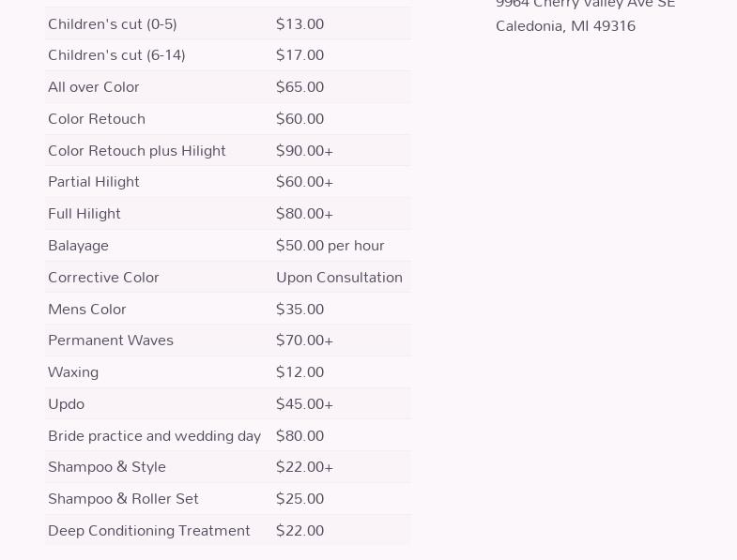Image resolution: width=737 pixels, height=560 pixels.
Task: Select the Shampoo & Style service name
Action: pos(107,467)
